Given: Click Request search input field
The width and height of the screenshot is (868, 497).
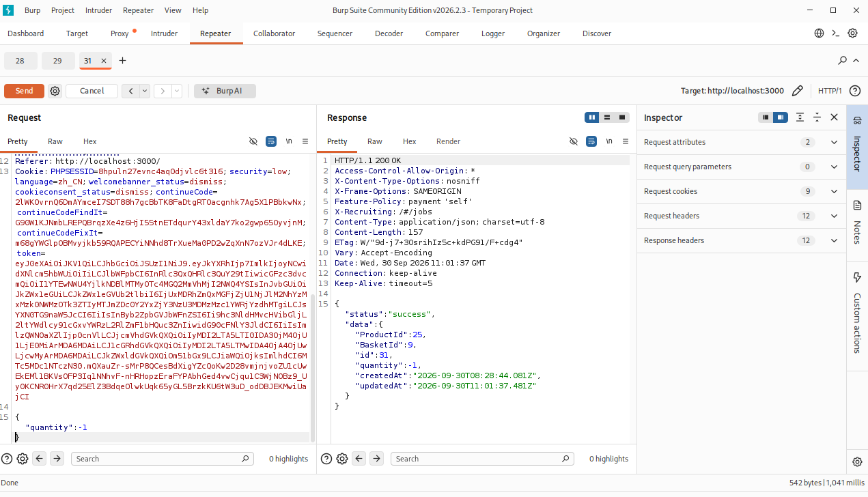Looking at the screenshot, I should tap(163, 459).
